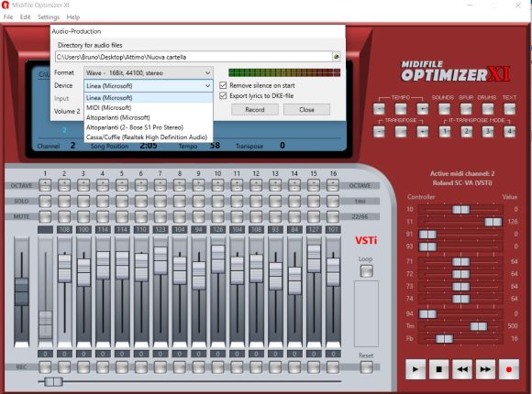Open the Format dropdown
Screen dimensions: 532x394
point(149,73)
